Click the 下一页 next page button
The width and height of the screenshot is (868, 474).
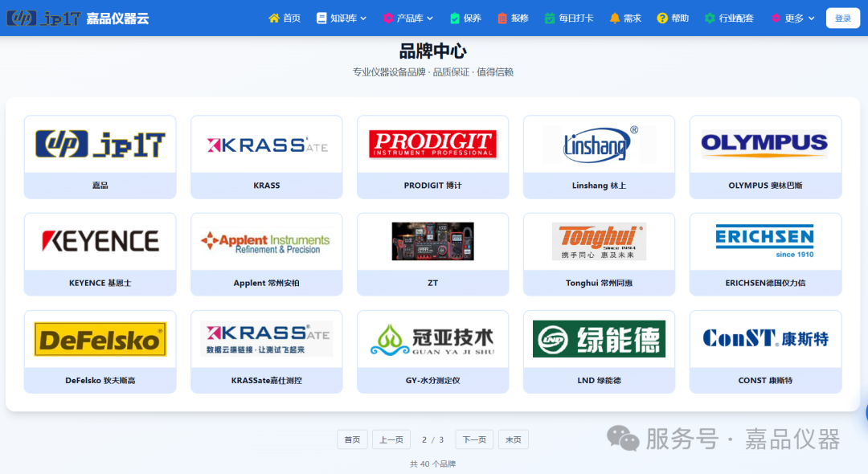(474, 439)
